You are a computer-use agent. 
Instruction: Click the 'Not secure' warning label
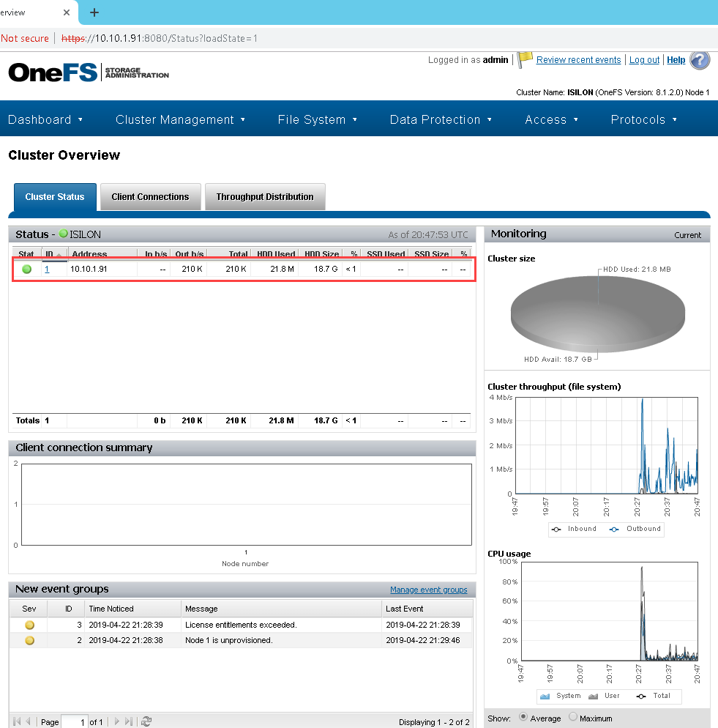coord(25,38)
